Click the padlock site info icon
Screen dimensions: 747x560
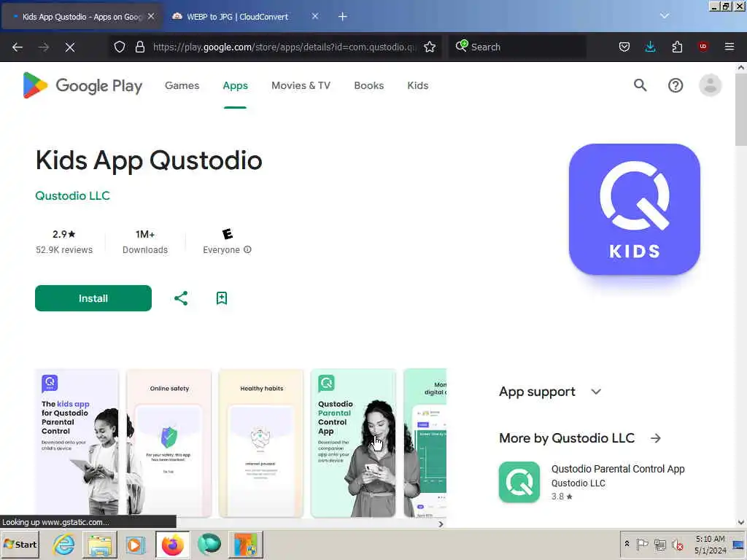point(139,47)
